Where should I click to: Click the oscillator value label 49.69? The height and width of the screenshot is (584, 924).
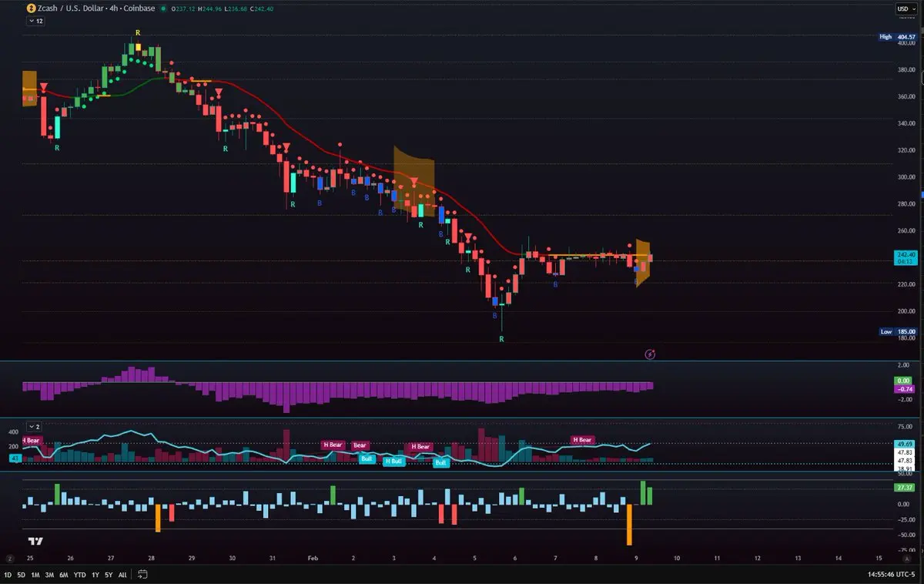pos(906,444)
